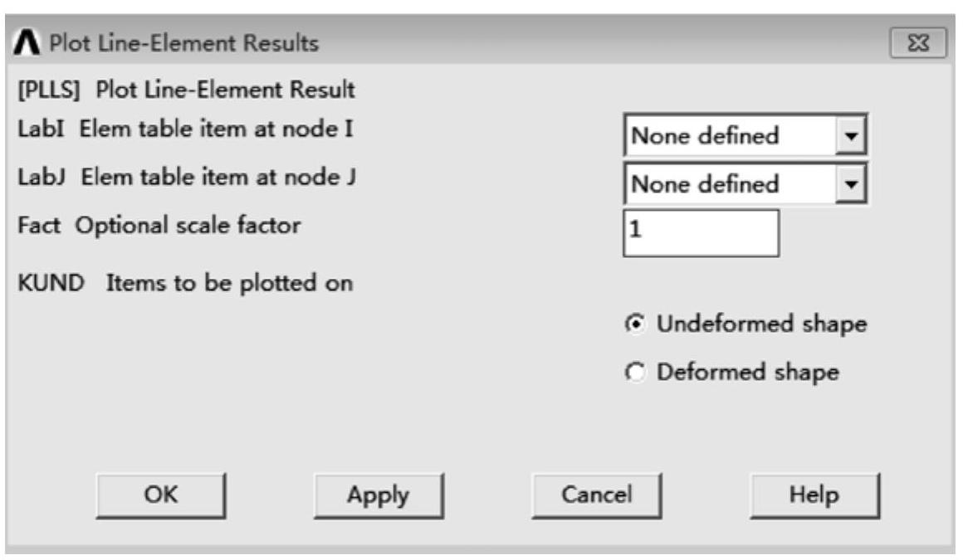Image resolution: width=963 pixels, height=560 pixels.
Task: Click the Fact Optional scale factor label
Action: (x=159, y=225)
